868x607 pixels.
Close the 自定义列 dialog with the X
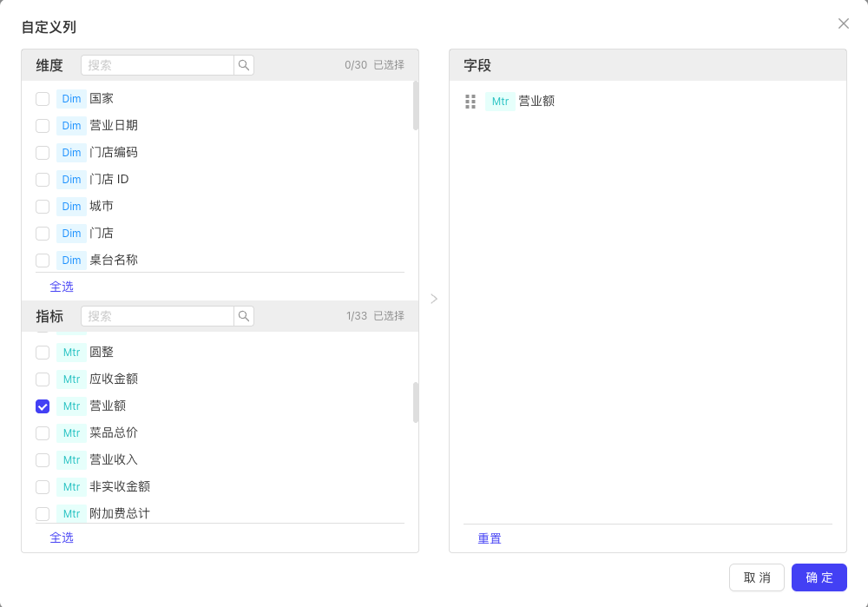pyautogui.click(x=843, y=23)
